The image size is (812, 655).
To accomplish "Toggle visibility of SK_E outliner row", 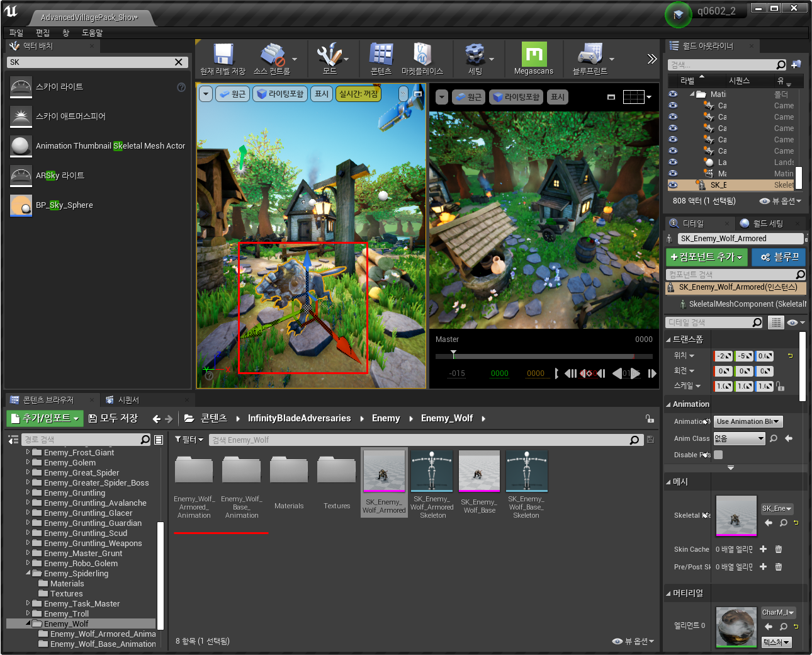I will click(x=673, y=185).
